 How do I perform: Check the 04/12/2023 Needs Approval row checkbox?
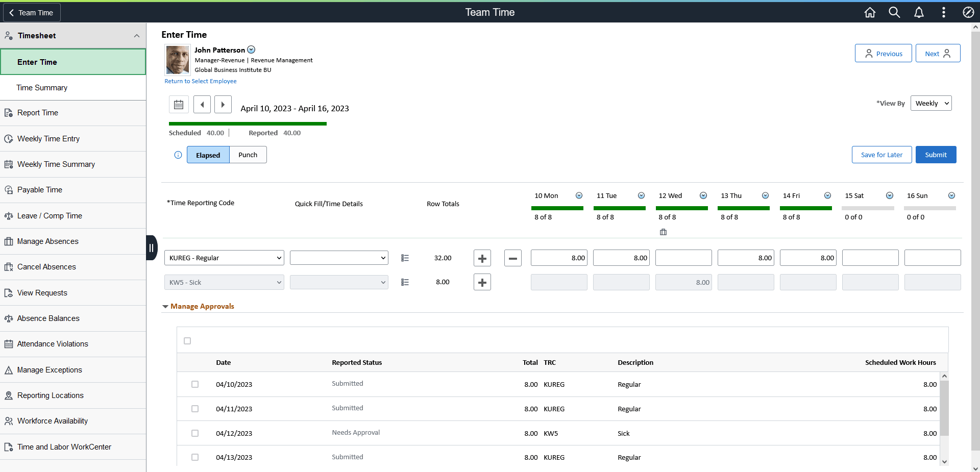[x=194, y=433]
